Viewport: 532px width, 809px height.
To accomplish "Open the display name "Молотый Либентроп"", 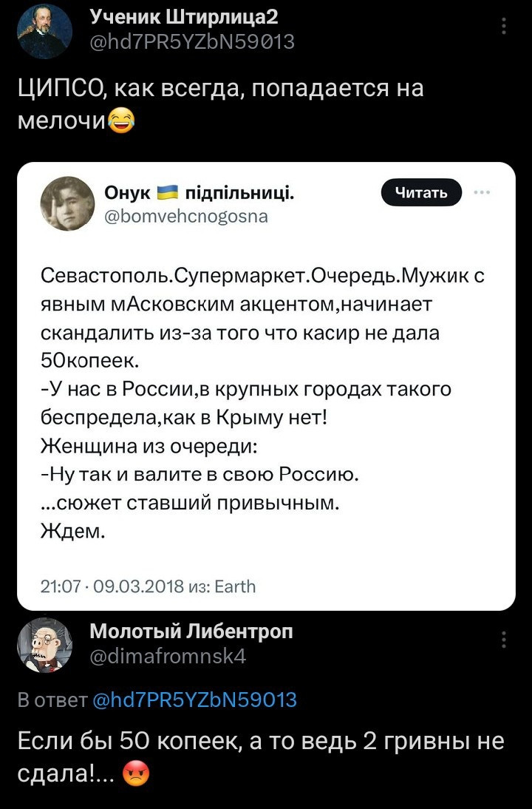I will (191, 631).
